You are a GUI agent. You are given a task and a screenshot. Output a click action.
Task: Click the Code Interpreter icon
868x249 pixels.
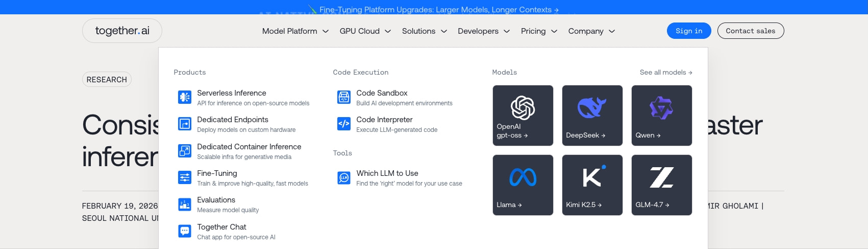(344, 124)
